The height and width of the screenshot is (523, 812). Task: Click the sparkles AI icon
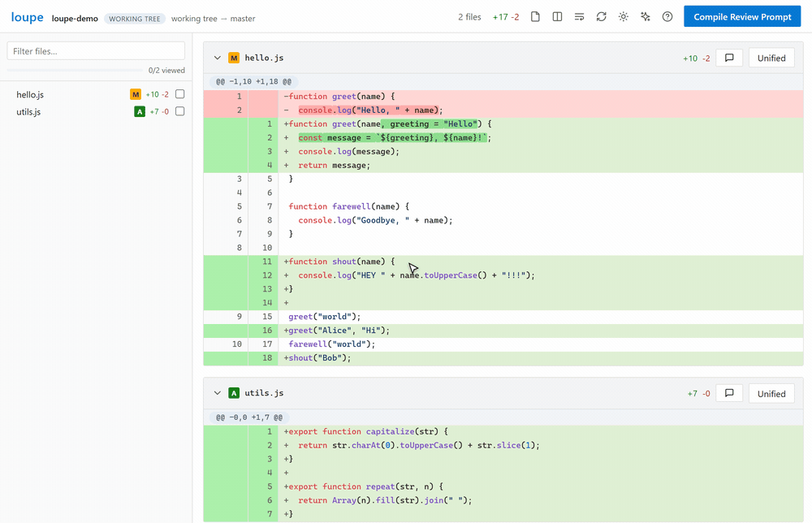646,16
